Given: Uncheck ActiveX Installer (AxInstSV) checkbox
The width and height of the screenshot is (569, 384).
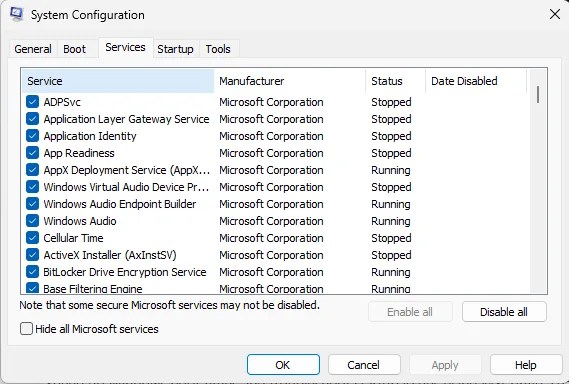Looking at the screenshot, I should click(33, 255).
